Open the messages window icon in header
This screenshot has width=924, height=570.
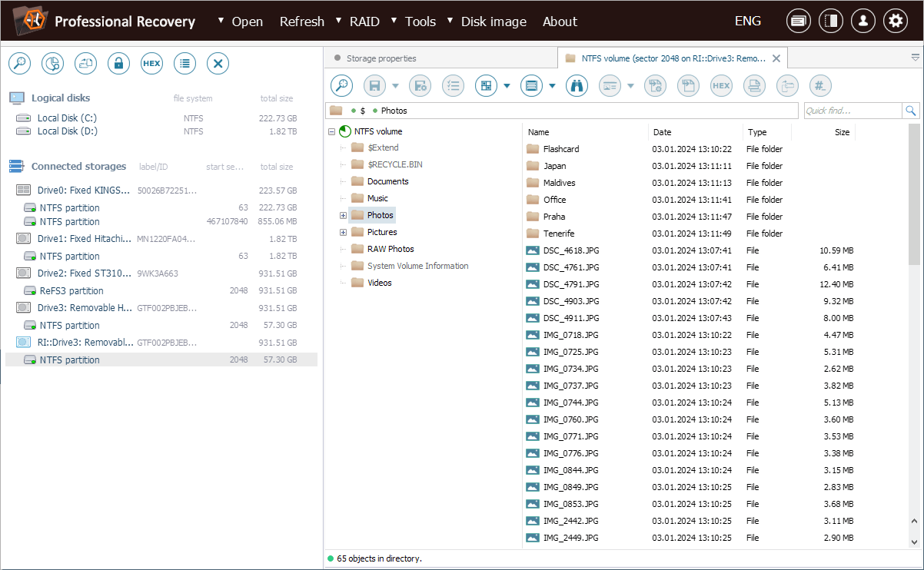[799, 22]
